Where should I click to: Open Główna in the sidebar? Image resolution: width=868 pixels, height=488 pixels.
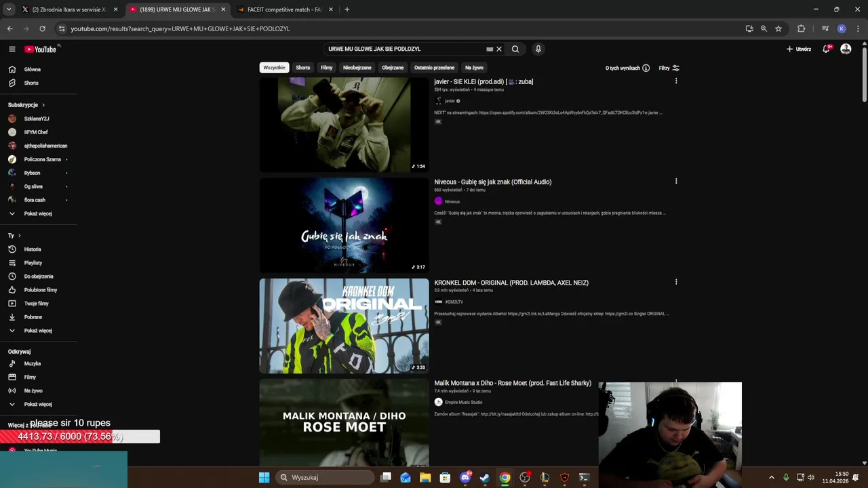[x=33, y=69]
